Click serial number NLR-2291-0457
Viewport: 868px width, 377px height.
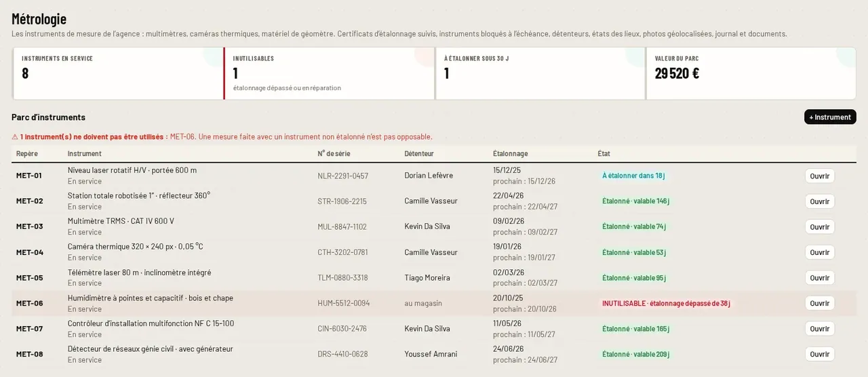[x=342, y=176]
